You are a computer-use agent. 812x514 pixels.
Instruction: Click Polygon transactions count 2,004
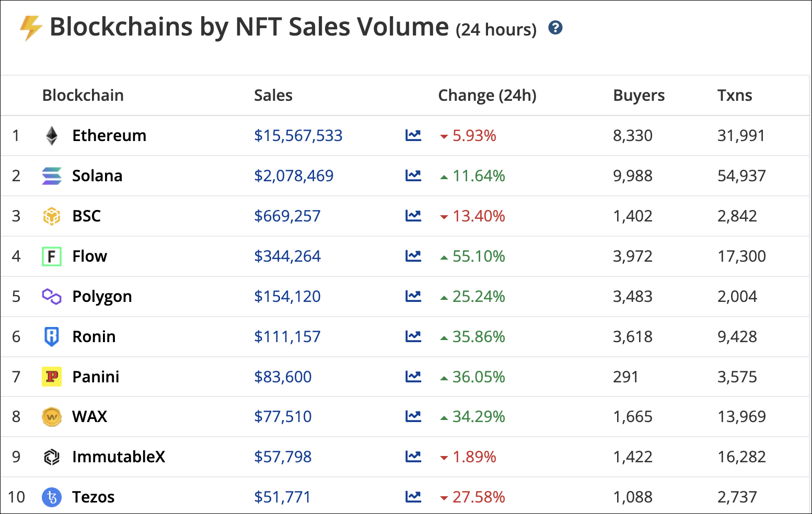737,297
